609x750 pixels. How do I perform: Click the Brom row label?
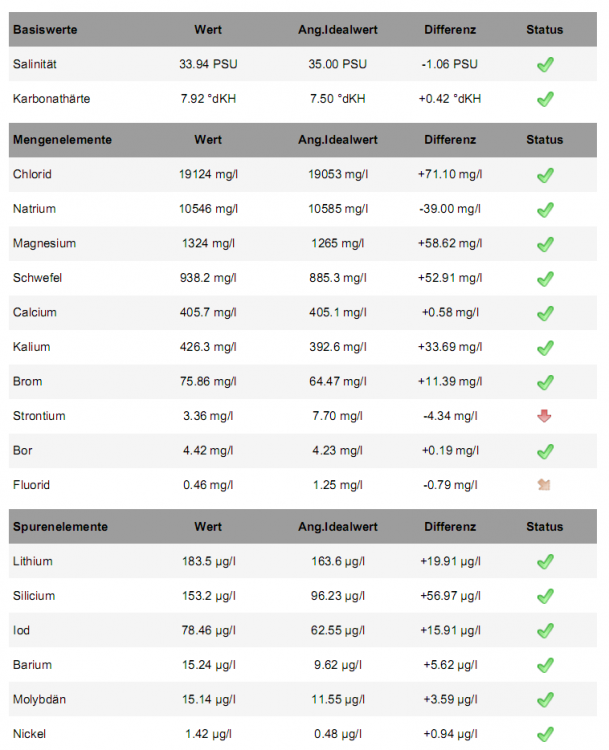(27, 382)
